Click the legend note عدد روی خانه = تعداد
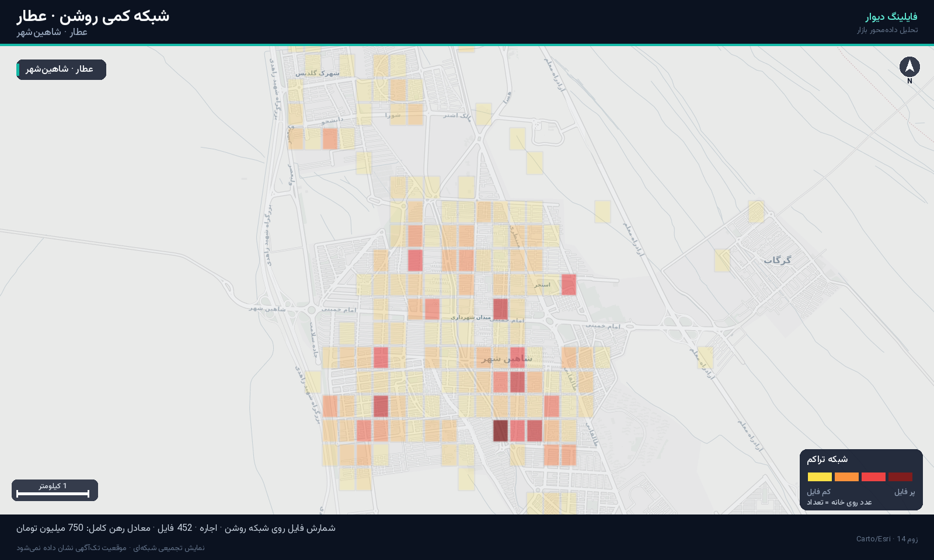 coord(839,502)
